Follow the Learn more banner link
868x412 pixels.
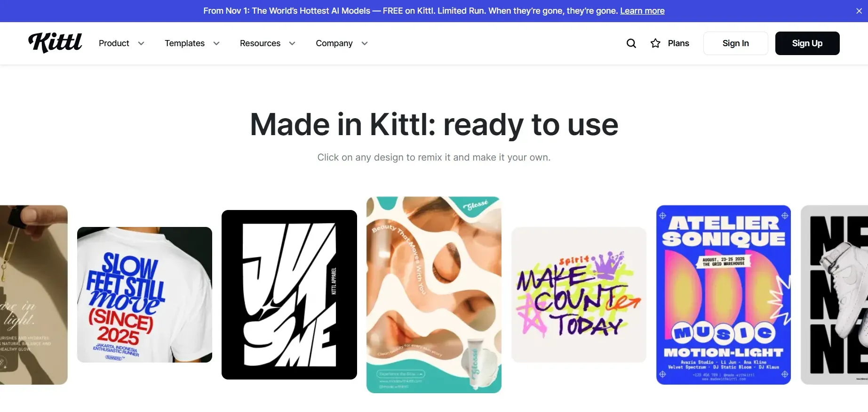[642, 11]
